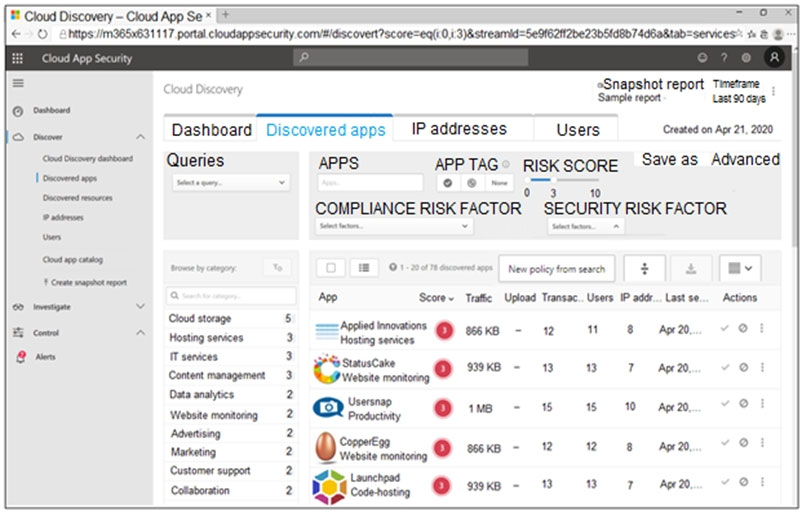Click New policy from search button
This screenshot has height=515, width=802.
click(x=556, y=269)
